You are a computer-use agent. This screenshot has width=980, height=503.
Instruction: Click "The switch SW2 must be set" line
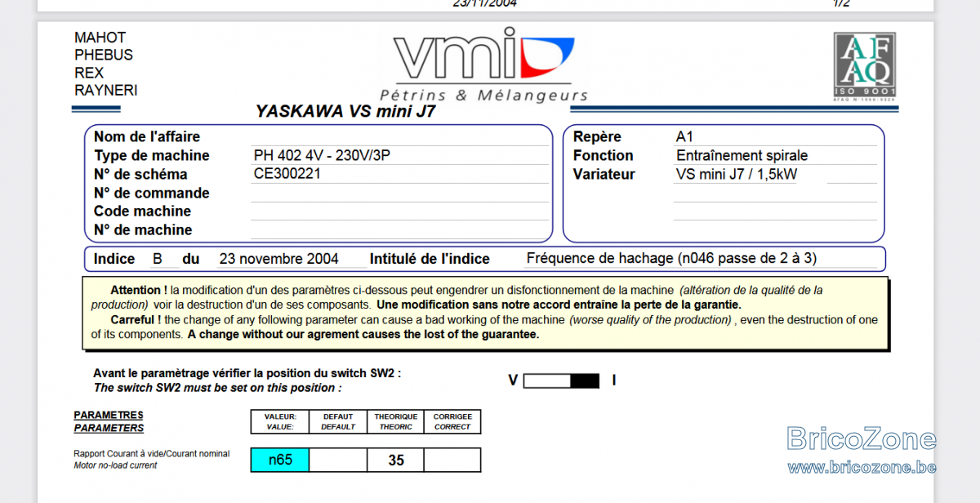point(217,388)
